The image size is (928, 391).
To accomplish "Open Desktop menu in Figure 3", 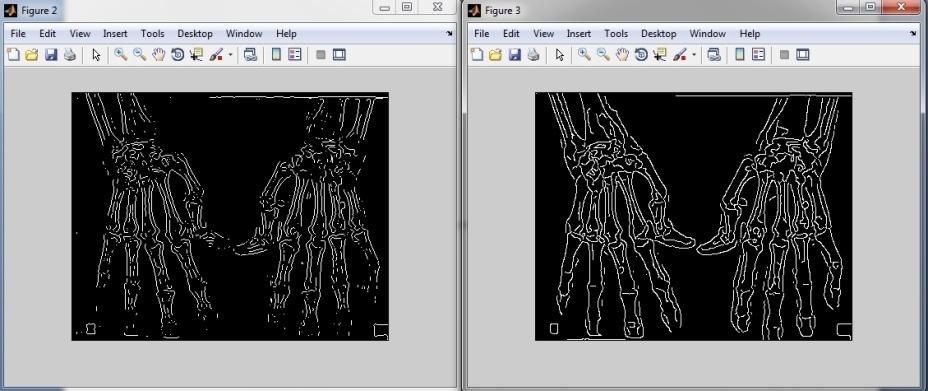I will pyautogui.click(x=658, y=34).
